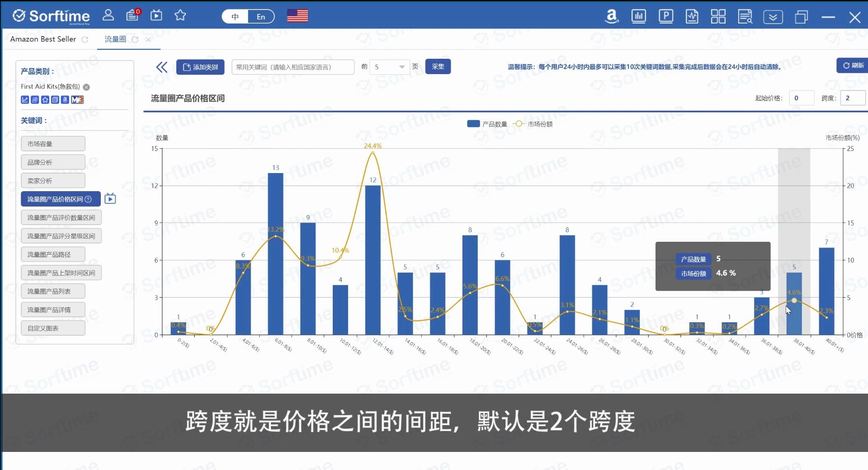Screen dimensions: 868x470
Task: Click the 6.01-8($) bar showing 13
Action: pyautogui.click(x=276, y=254)
